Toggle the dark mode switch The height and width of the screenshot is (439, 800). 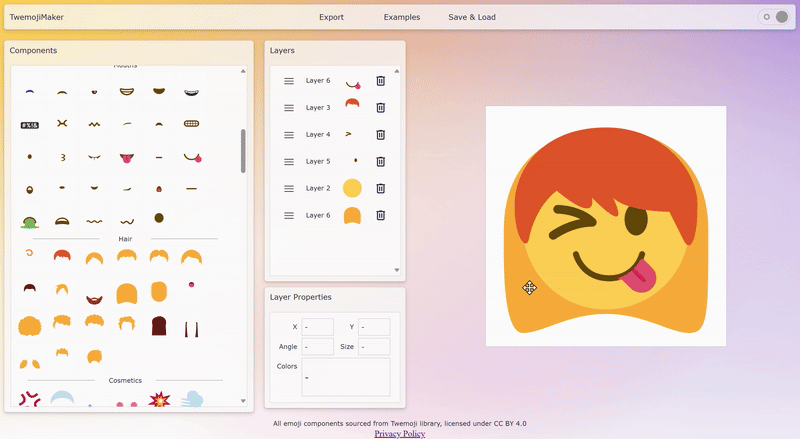point(773,17)
